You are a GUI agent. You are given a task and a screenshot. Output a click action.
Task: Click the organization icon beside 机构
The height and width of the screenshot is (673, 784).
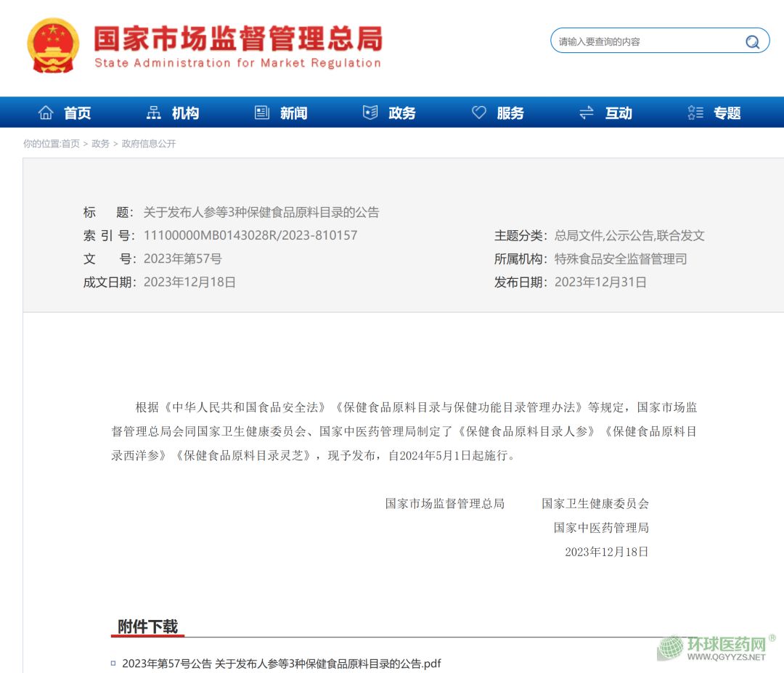click(x=154, y=113)
